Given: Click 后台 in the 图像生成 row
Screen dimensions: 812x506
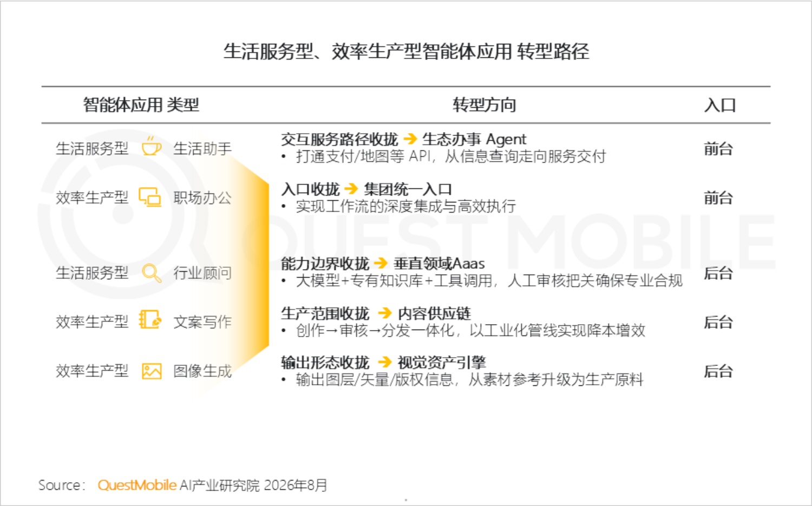Looking at the screenshot, I should point(718,371).
